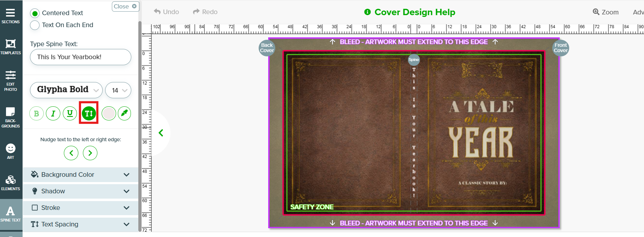644x237 pixels.
Task: Click 'A CLASSIC STORY BY:' text
Action: 482,183
